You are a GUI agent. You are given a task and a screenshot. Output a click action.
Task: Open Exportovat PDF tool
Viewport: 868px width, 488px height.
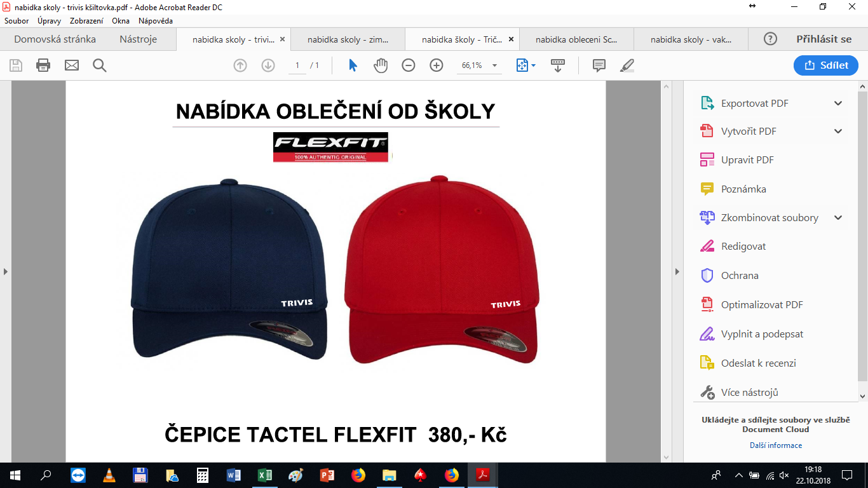point(754,104)
